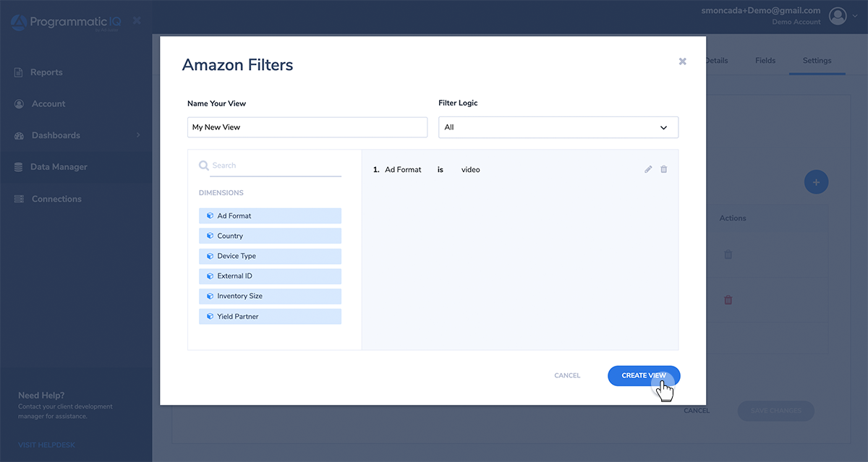Open the Visit Helpdesk link

tap(46, 445)
